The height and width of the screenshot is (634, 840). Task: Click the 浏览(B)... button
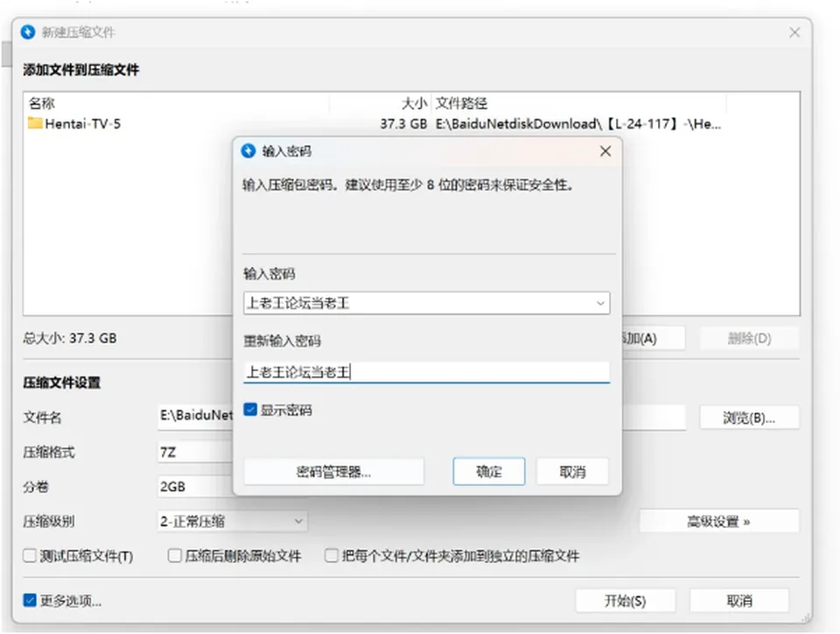(x=749, y=418)
